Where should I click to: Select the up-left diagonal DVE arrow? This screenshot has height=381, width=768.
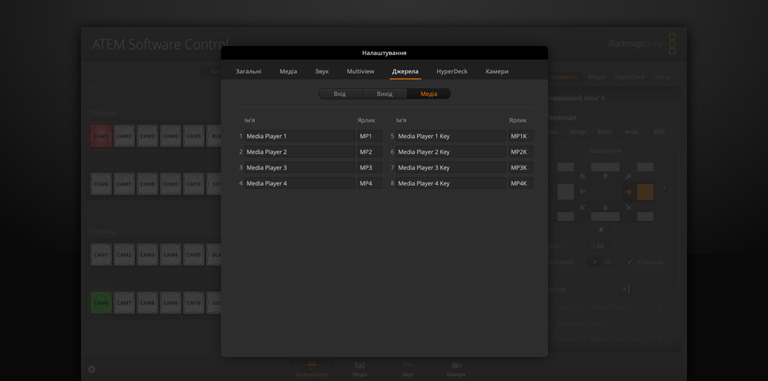(x=582, y=176)
